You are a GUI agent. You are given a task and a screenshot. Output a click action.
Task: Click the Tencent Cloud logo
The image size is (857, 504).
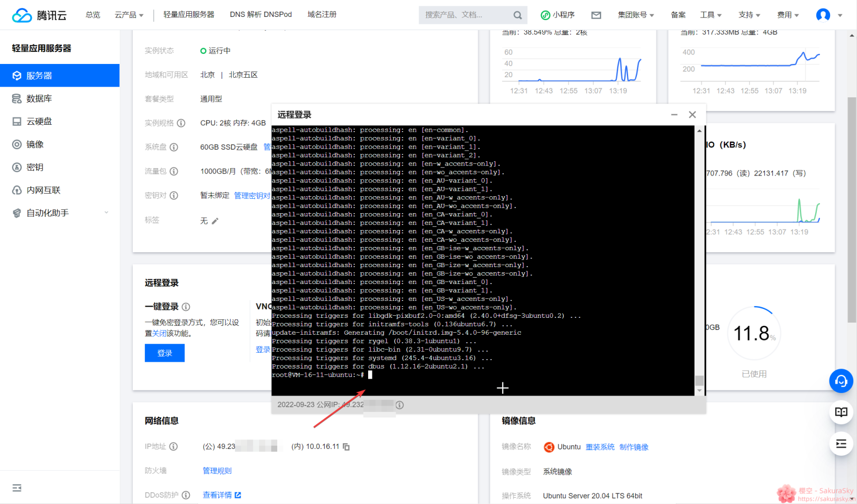click(x=39, y=15)
